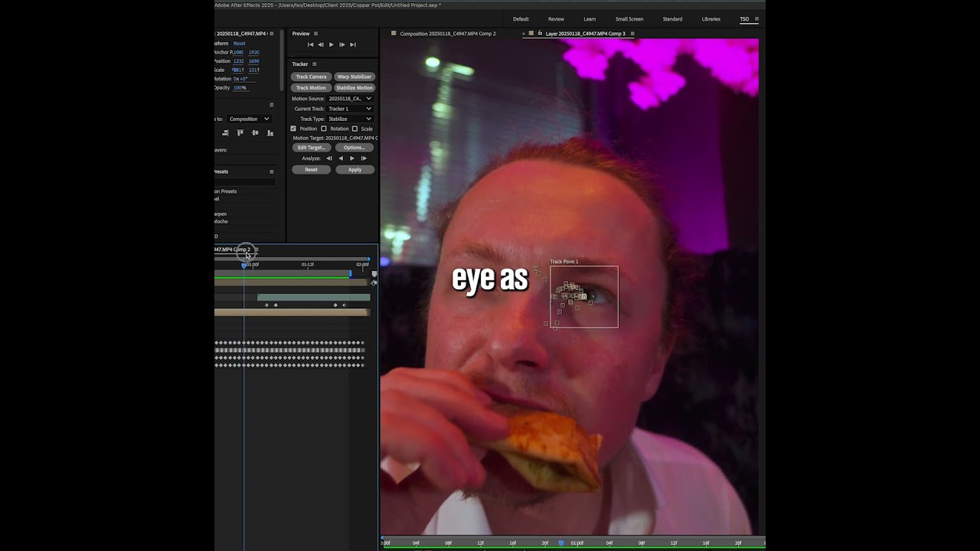Open the Motion Source dropdown

pyautogui.click(x=350, y=99)
